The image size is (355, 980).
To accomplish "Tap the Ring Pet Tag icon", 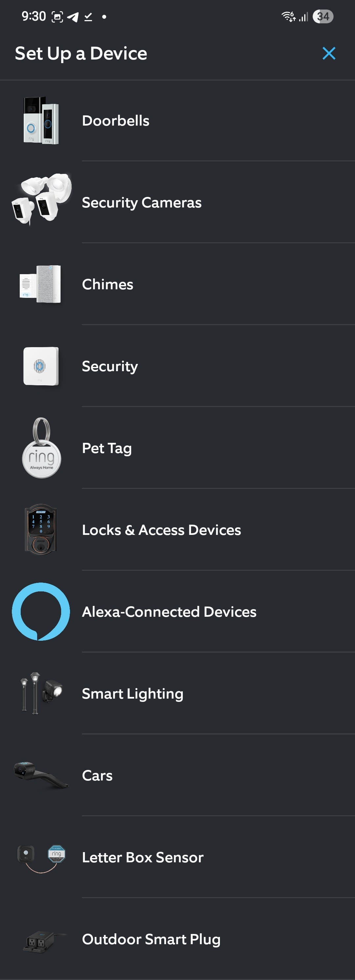I will (41, 448).
